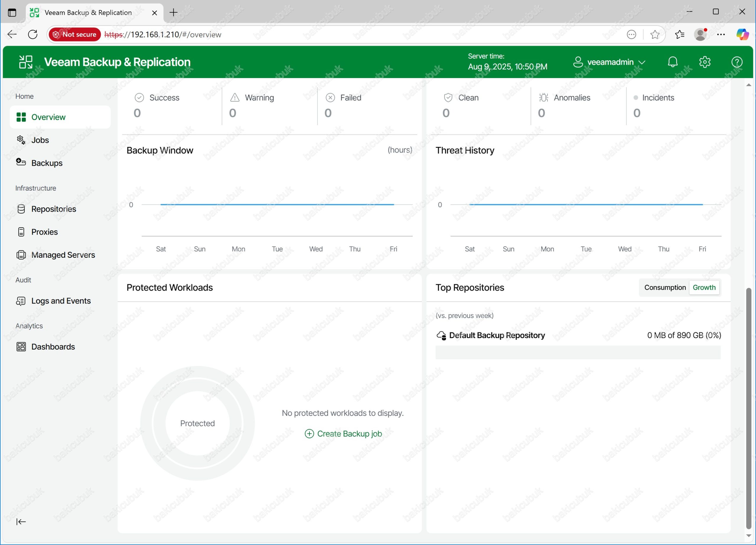Open browser Settings and more menu
Viewport: 756px width, 545px height.
coord(721,34)
